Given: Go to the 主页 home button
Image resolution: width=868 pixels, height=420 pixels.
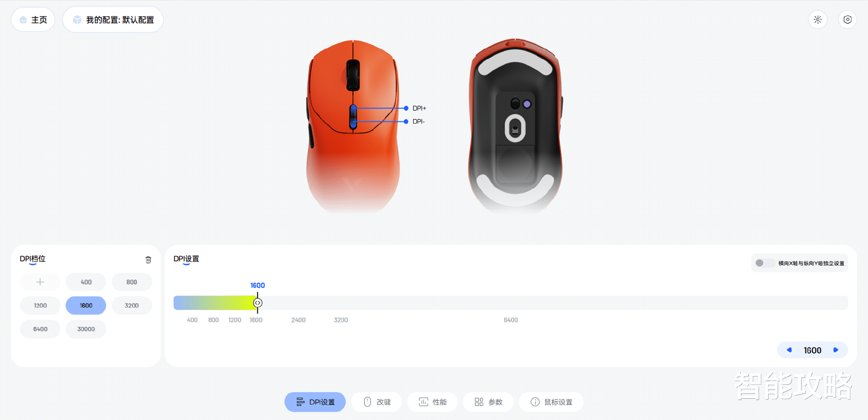Looking at the screenshot, I should click(x=33, y=19).
